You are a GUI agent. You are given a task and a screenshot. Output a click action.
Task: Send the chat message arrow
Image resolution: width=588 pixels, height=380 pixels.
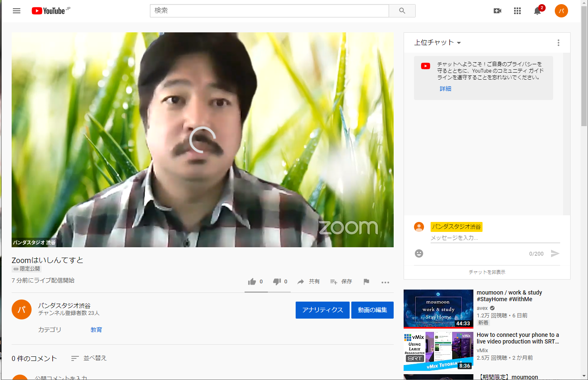(555, 253)
